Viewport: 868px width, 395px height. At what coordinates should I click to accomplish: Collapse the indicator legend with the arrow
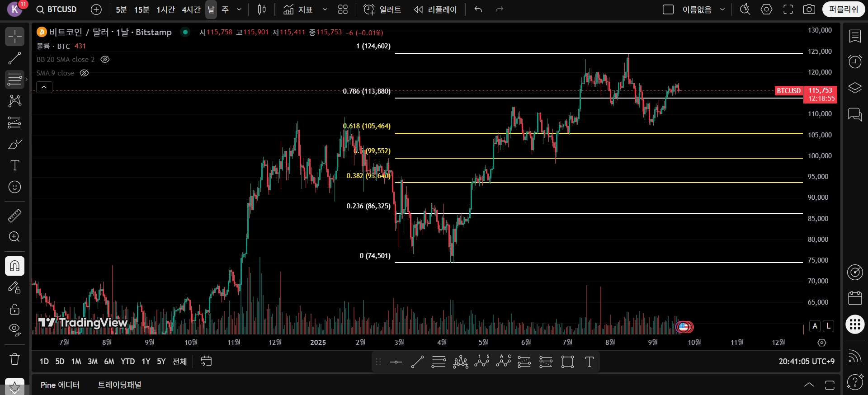click(x=44, y=87)
